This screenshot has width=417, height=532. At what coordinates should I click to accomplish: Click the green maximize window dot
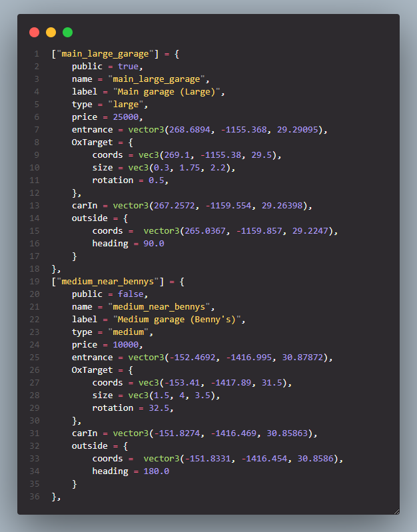[x=67, y=32]
